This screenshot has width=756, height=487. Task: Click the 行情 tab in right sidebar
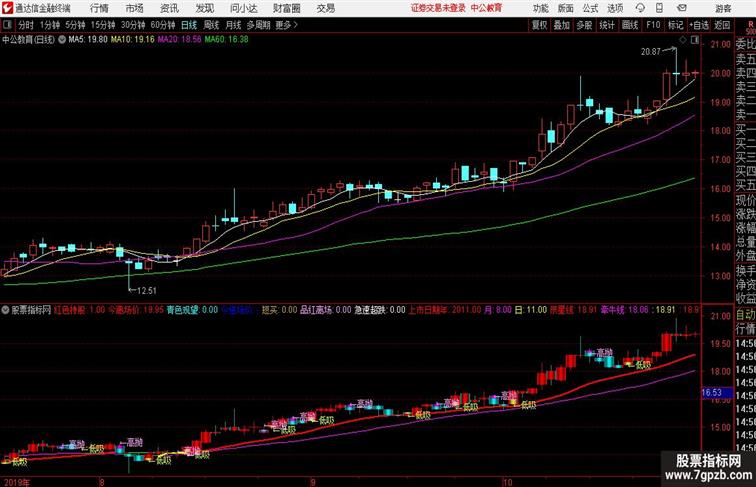(745, 329)
